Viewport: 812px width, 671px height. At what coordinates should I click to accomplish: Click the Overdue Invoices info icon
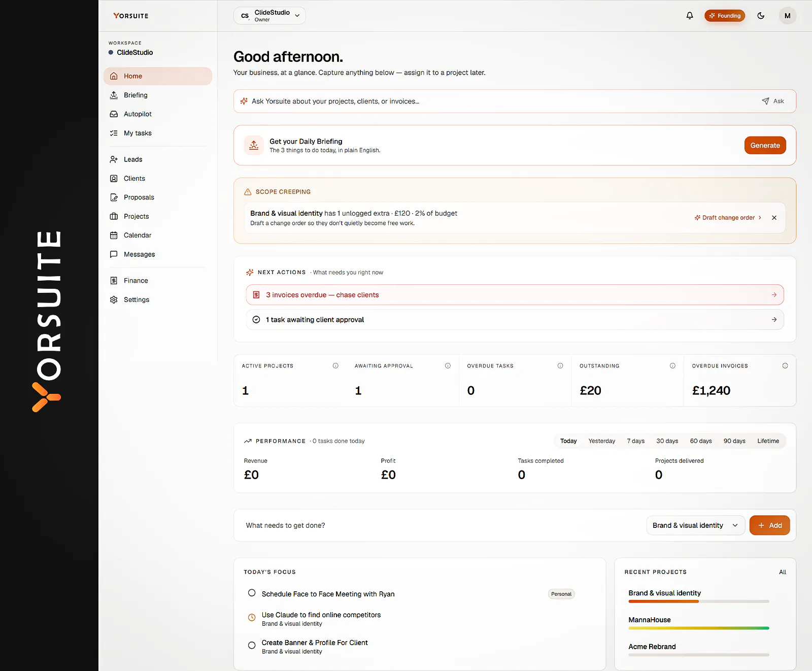tap(785, 365)
